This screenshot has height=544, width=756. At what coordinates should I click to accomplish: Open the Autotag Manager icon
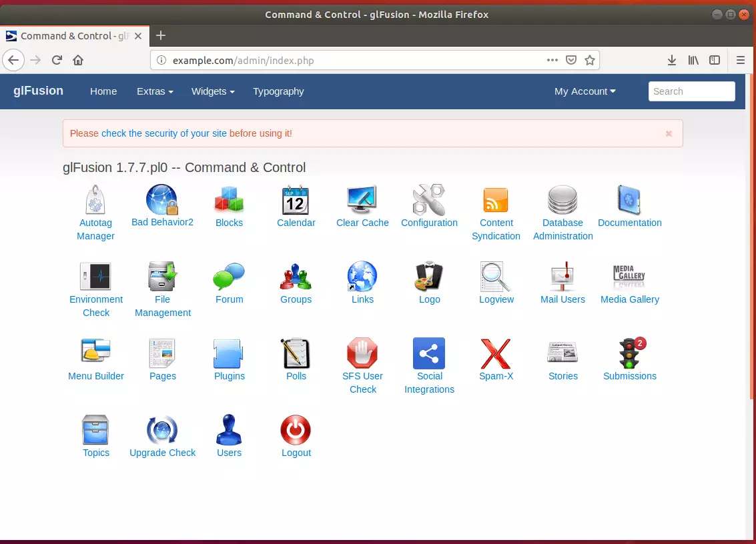(x=95, y=199)
